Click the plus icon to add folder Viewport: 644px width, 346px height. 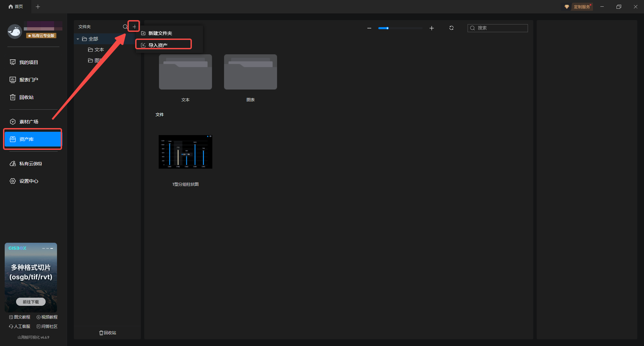(x=134, y=27)
